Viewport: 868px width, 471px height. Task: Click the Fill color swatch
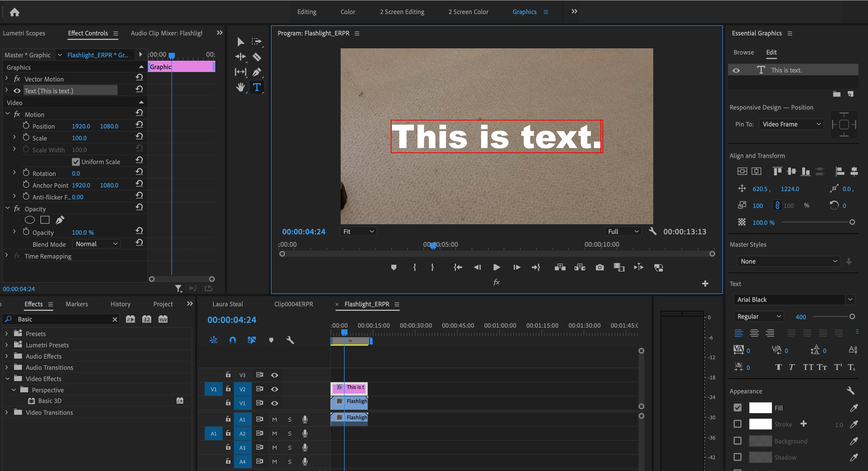pyautogui.click(x=760, y=408)
